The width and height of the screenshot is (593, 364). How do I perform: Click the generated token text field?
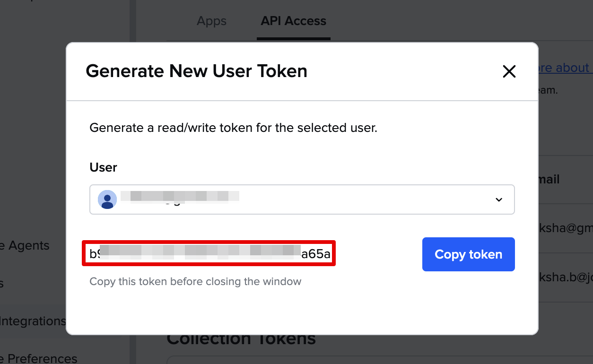click(209, 254)
